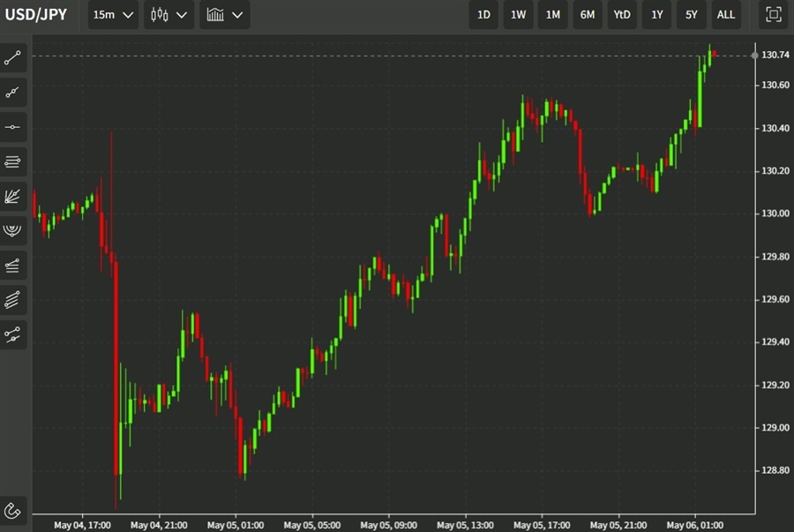Click the 130.74 current price marker
The width and height of the screenshot is (794, 532).
(775, 56)
